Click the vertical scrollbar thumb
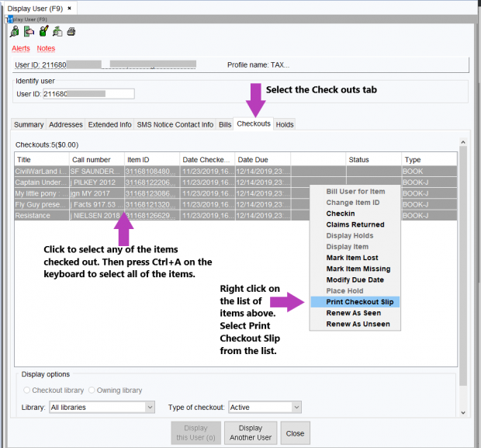 coord(463,266)
